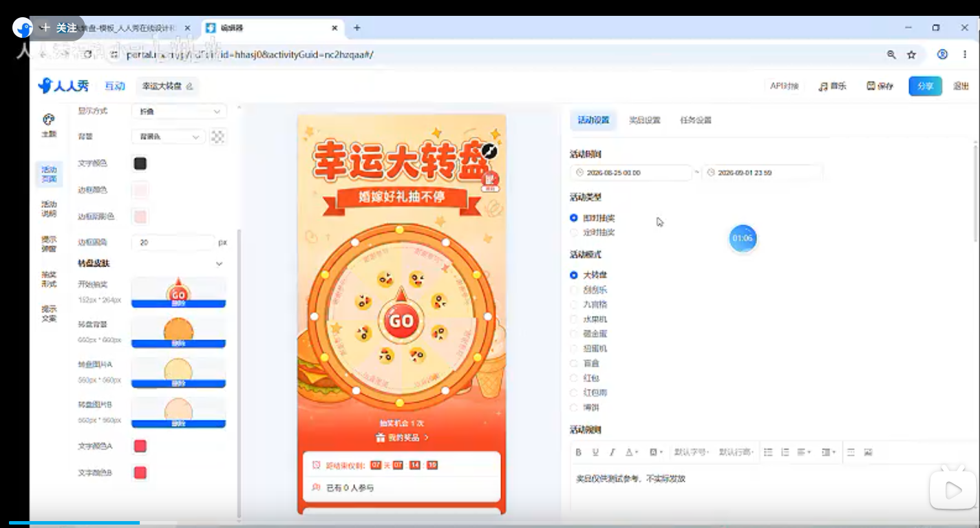Screen dimensions: 980x528
Task: Insert an ordered numbered list
Action: [785, 452]
